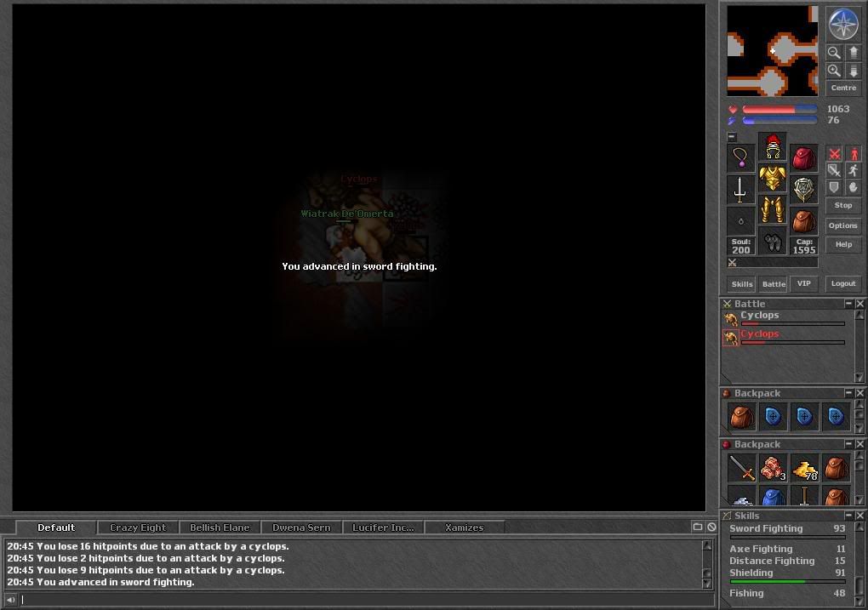Click second blue rune in Backpack
Screen dimensions: 868x610
tap(804, 417)
